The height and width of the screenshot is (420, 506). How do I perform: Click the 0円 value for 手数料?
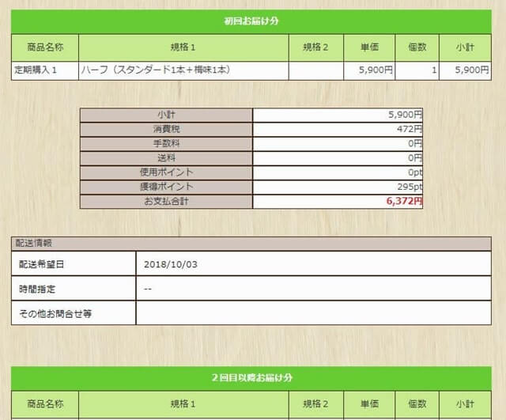click(338, 144)
